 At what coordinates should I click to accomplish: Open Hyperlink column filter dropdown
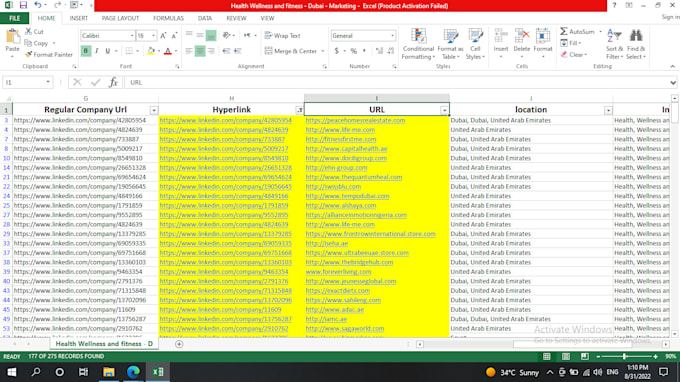(x=299, y=111)
